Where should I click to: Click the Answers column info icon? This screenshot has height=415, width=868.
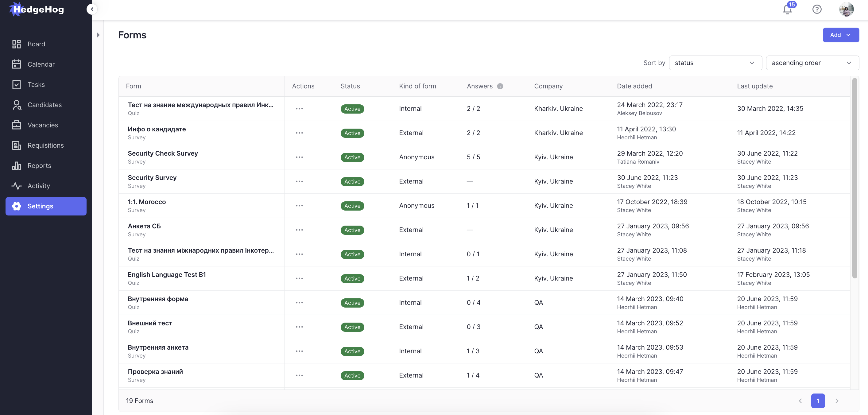[500, 86]
